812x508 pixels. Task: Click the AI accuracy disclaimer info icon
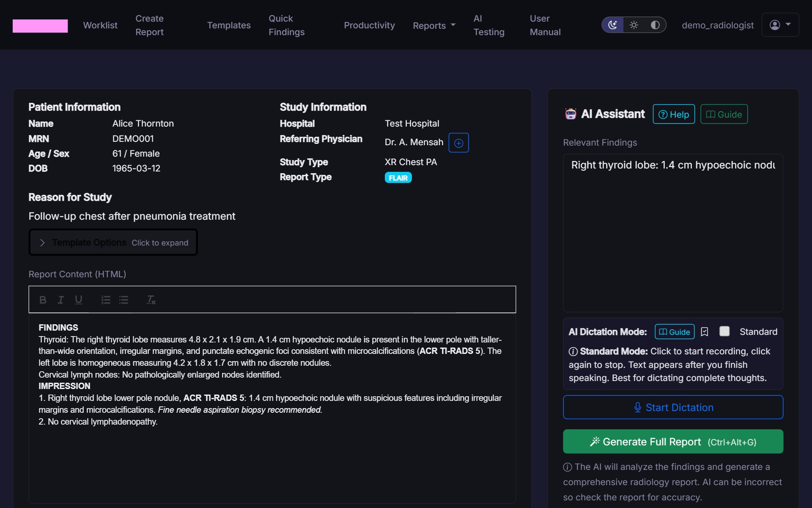[568, 467]
